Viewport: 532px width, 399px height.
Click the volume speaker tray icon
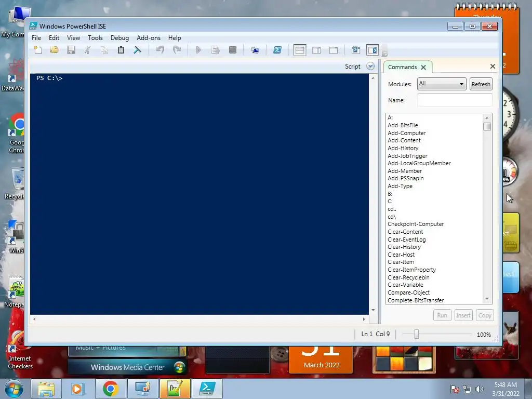point(479,389)
